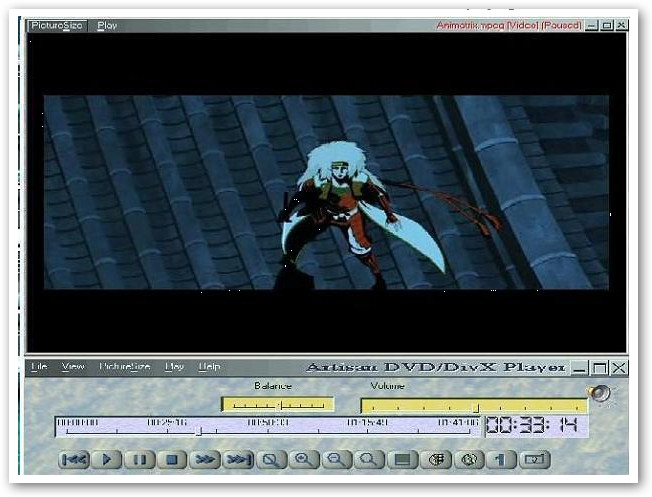Click the skip to previous button
This screenshot has width=652, height=497.
point(74,460)
